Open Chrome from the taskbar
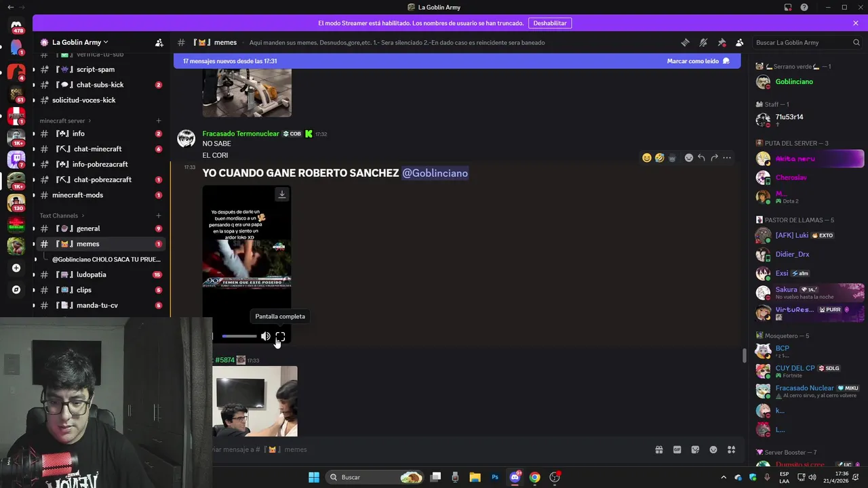The image size is (868, 488). click(x=535, y=477)
